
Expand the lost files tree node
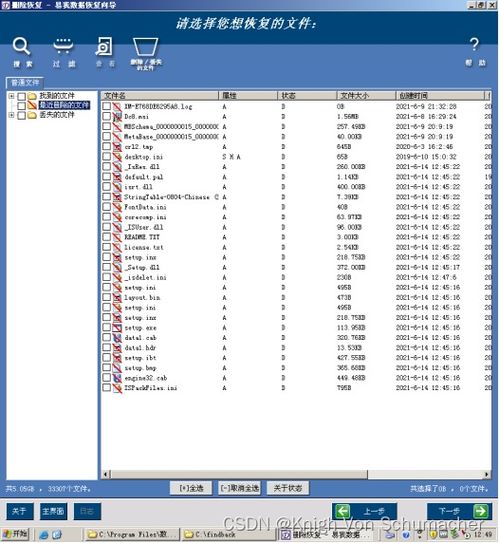click(11, 115)
